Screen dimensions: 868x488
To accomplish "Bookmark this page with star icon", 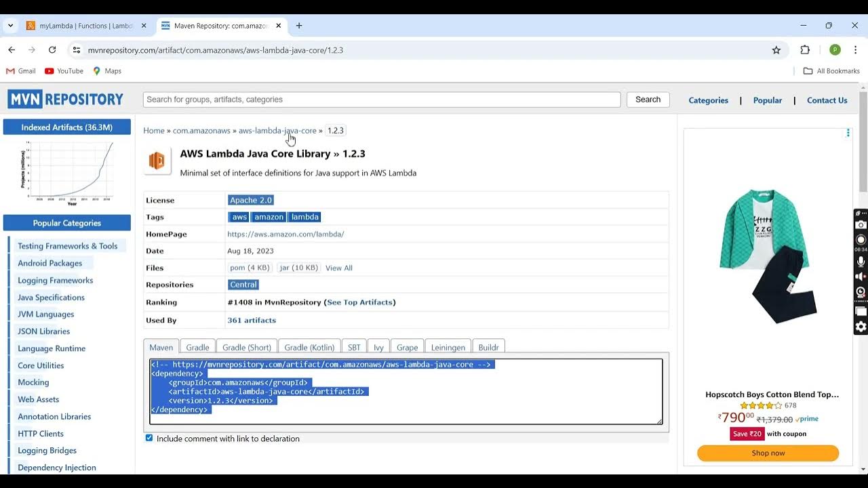I will pyautogui.click(x=776, y=50).
